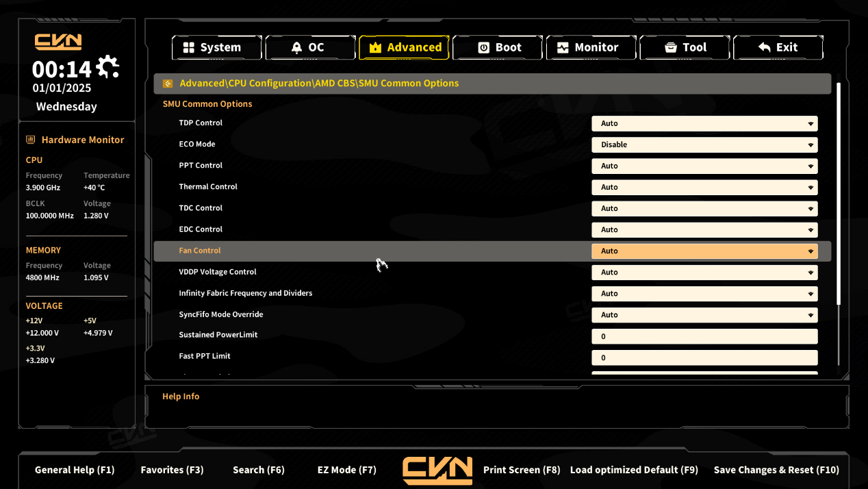
Task: Expand the TDC Control dropdown
Action: pos(704,209)
